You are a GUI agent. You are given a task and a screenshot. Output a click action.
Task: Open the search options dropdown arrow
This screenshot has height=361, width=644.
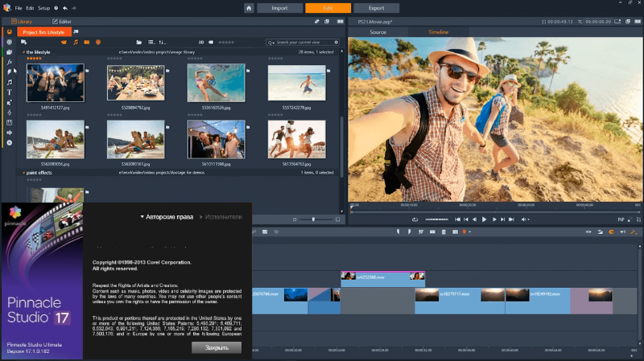(272, 43)
